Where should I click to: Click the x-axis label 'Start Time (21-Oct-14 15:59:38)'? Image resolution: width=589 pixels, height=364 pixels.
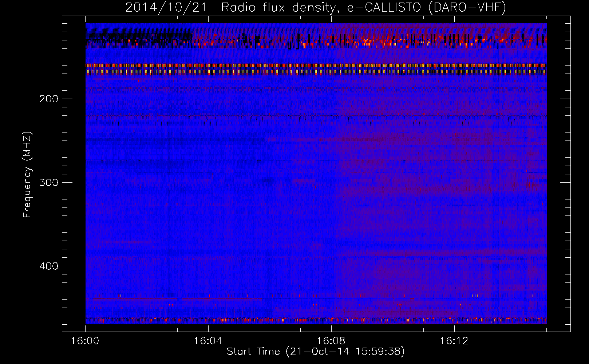pos(316,352)
